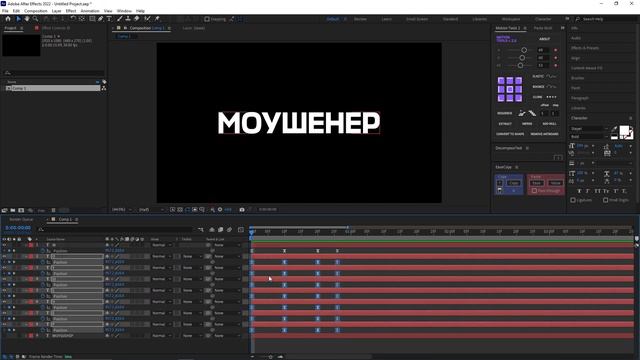
Task: Select the Eraser tool
Action: coord(137,19)
